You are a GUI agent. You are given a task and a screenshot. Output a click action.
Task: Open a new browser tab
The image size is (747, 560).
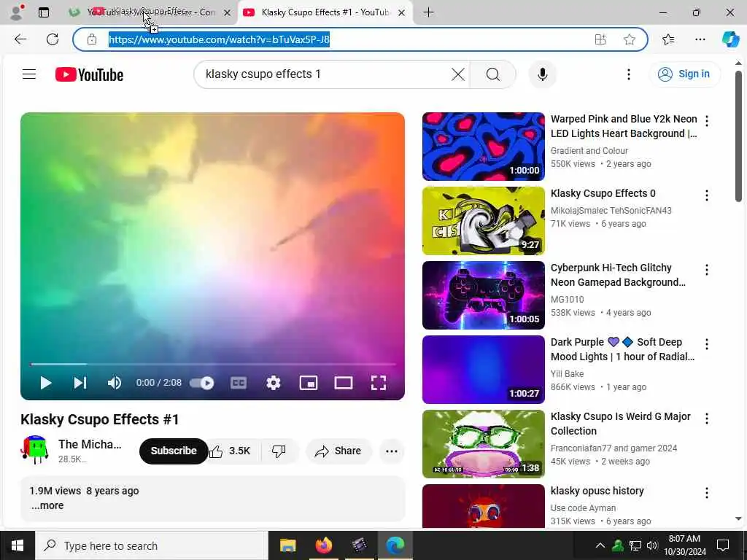tap(428, 12)
